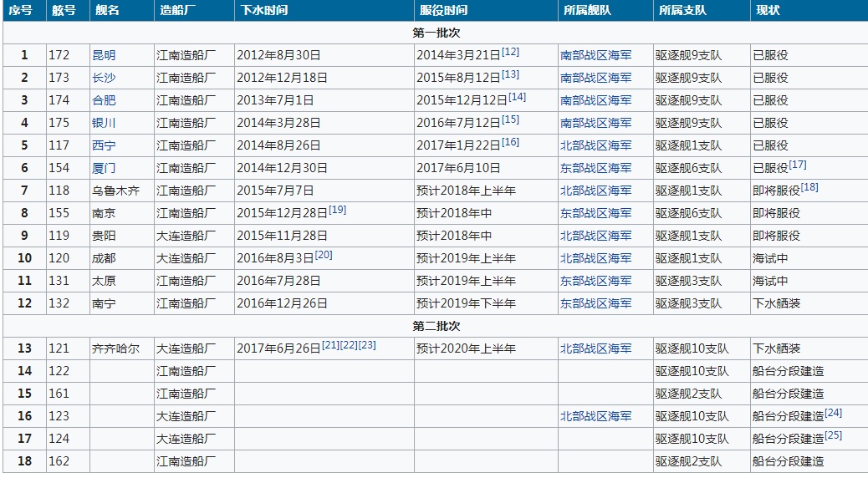Open 北部战区海军 link in hull 123 row
The height and width of the screenshot is (478, 868).
tap(595, 416)
